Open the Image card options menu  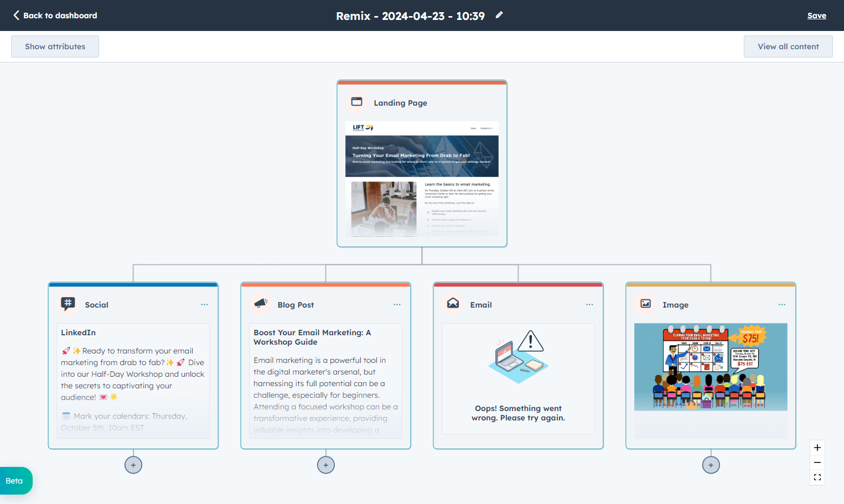pyautogui.click(x=782, y=305)
